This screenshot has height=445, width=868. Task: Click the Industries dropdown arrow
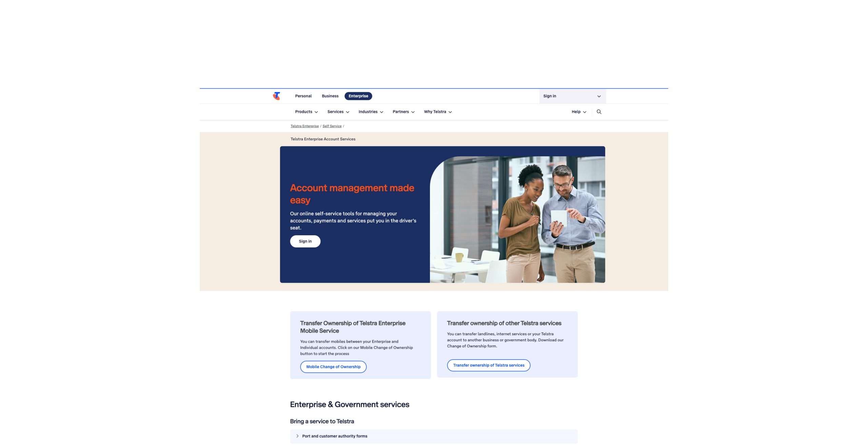[381, 112]
